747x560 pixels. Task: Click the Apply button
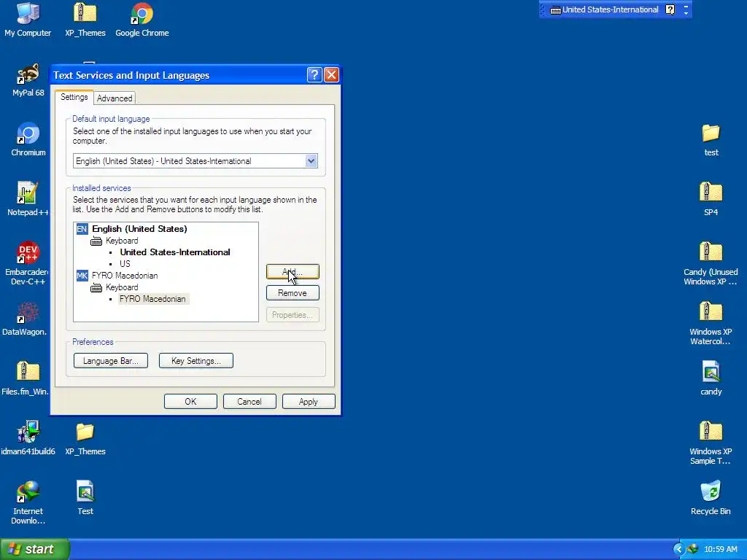coord(309,402)
